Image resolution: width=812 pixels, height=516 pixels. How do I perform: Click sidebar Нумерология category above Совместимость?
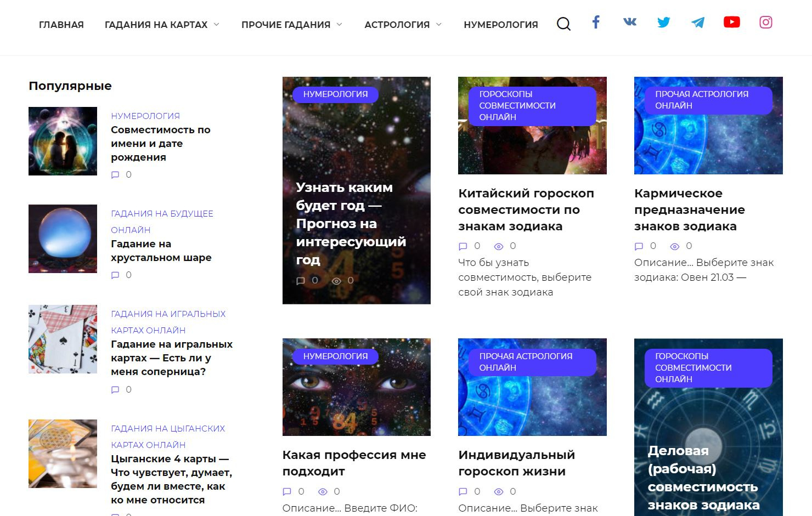[x=145, y=116]
